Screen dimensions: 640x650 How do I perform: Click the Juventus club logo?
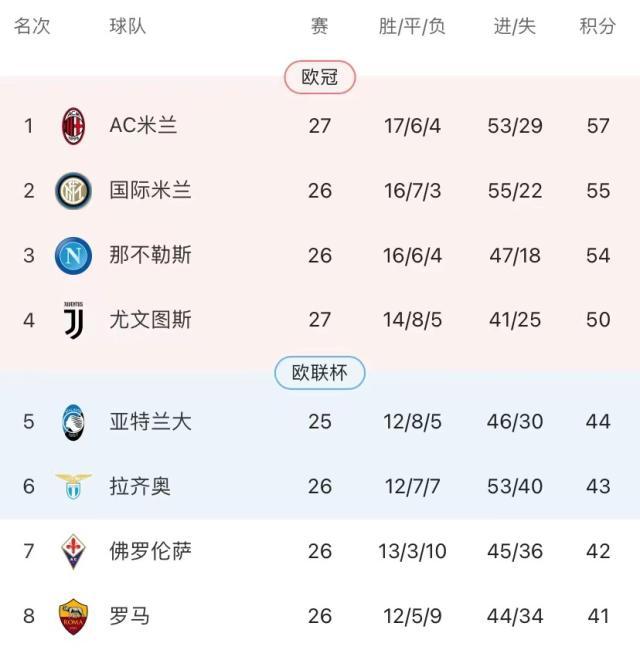[x=73, y=320]
